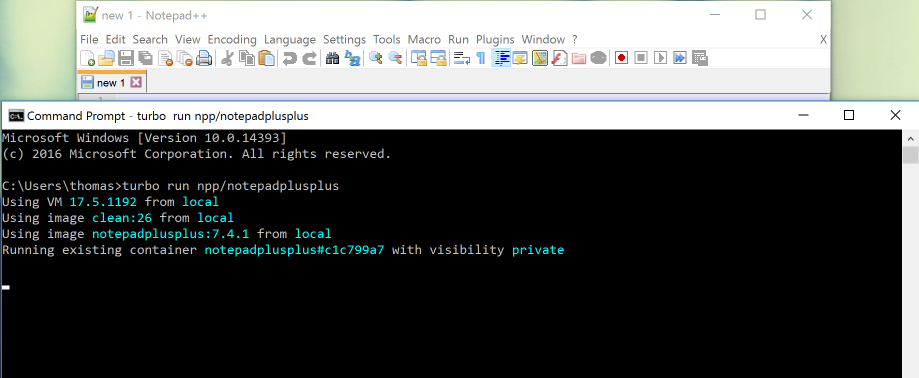Toggle word wrap
Viewport: 919px width, 378px height.
tap(462, 58)
